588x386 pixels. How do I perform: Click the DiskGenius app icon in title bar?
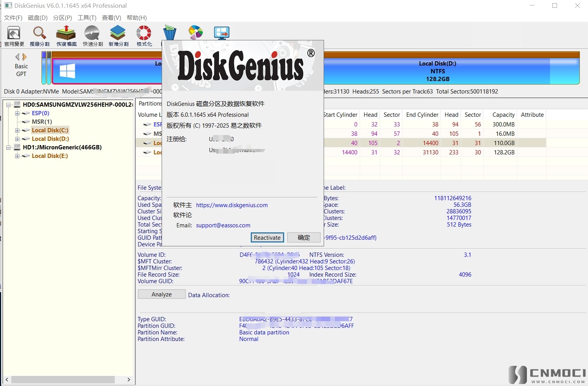pos(8,5)
